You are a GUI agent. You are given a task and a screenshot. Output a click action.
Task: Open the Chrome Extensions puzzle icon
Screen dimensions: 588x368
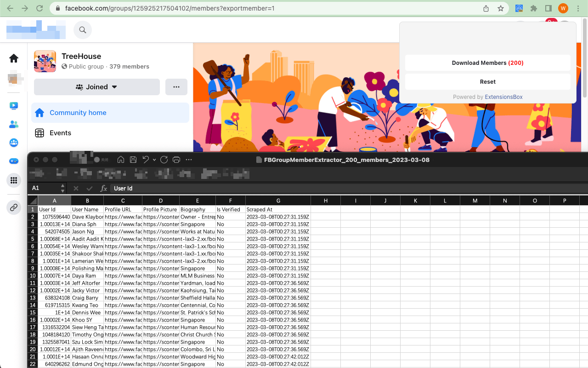point(533,8)
